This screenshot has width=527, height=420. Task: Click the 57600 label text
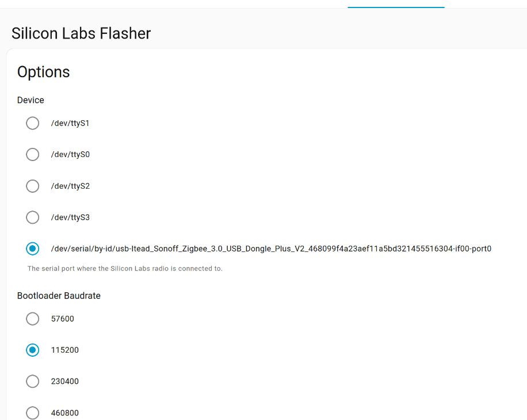[x=63, y=319]
